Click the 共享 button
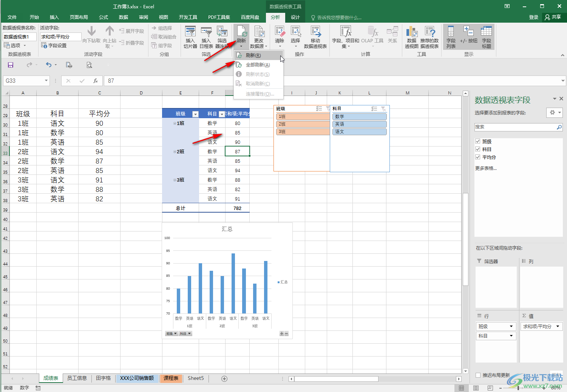The height and width of the screenshot is (392, 567). (553, 17)
